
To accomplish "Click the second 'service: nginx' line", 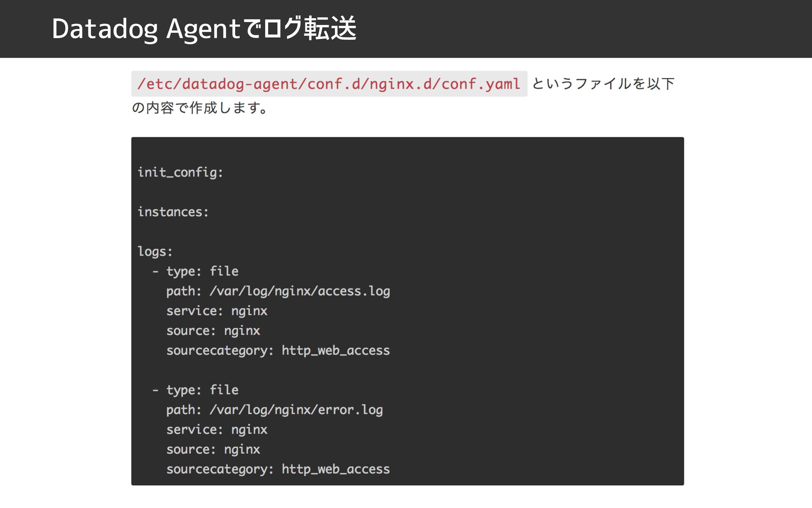I will click(x=217, y=429).
